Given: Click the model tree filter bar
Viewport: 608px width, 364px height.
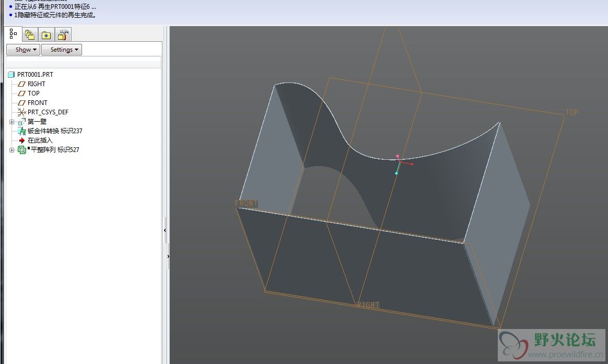Looking at the screenshot, I should (84, 63).
